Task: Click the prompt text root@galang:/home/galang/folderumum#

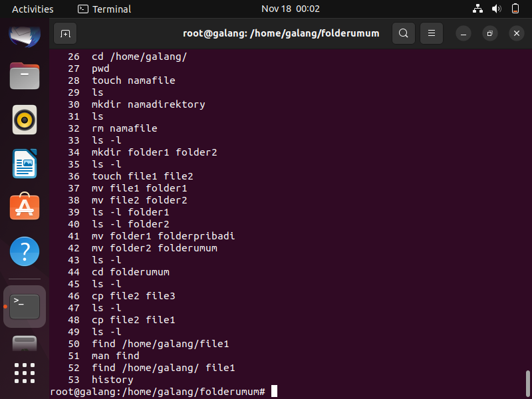Action: pyautogui.click(x=158, y=392)
